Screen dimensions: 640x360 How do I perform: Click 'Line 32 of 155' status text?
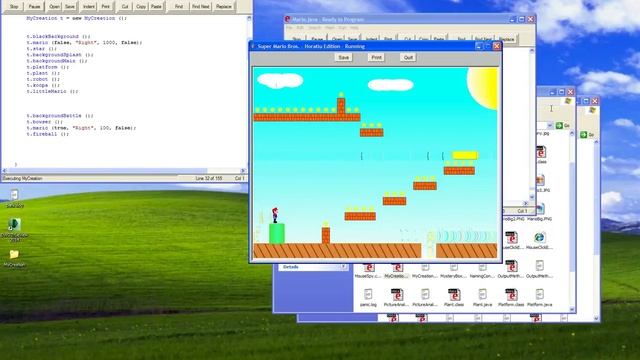[208, 178]
